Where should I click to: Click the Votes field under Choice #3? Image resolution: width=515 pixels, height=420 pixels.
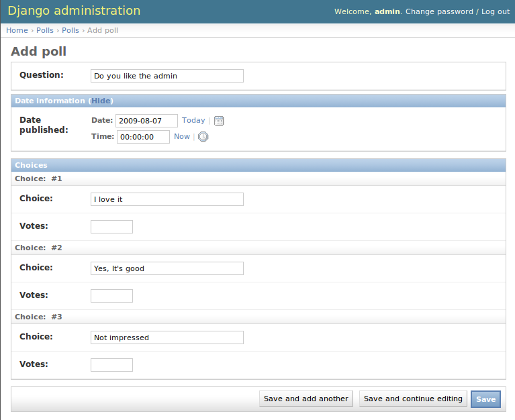tap(111, 365)
